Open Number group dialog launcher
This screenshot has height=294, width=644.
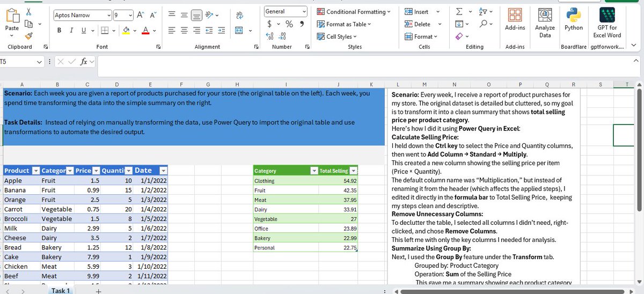307,47
